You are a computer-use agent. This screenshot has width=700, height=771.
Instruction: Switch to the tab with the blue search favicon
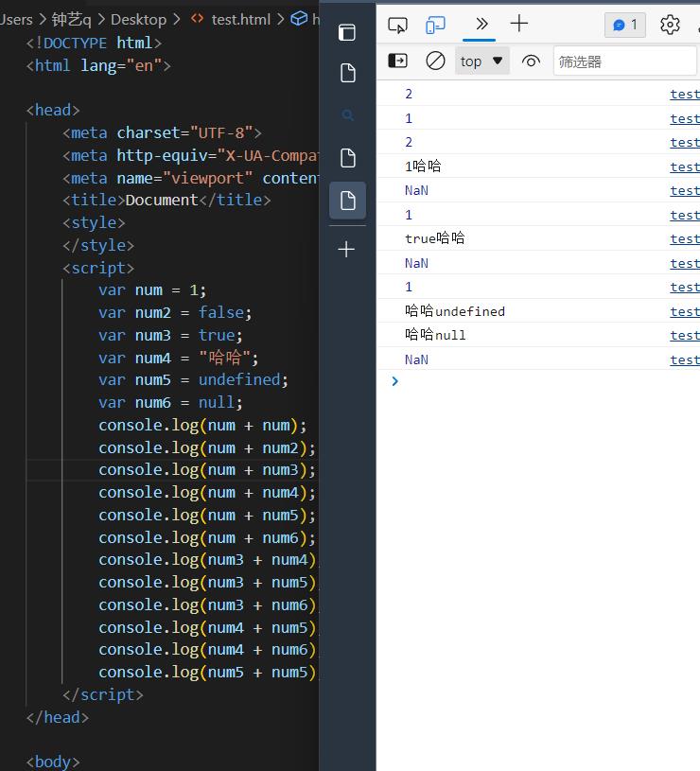pyautogui.click(x=347, y=115)
